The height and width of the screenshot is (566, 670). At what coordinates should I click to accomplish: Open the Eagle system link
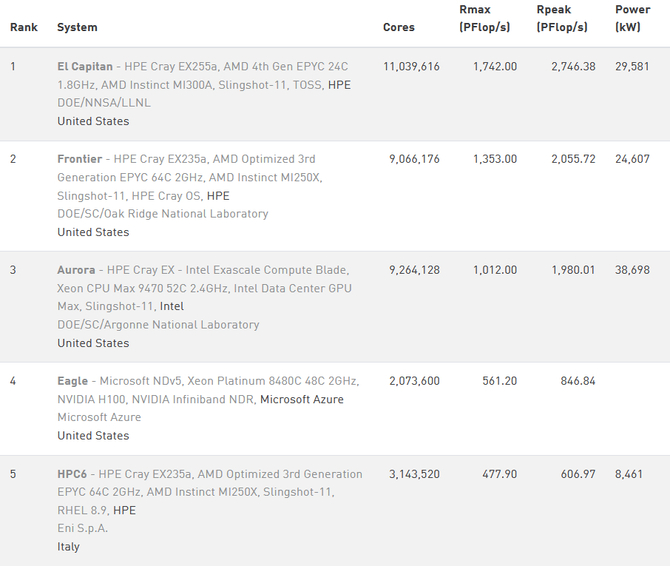tap(73, 381)
